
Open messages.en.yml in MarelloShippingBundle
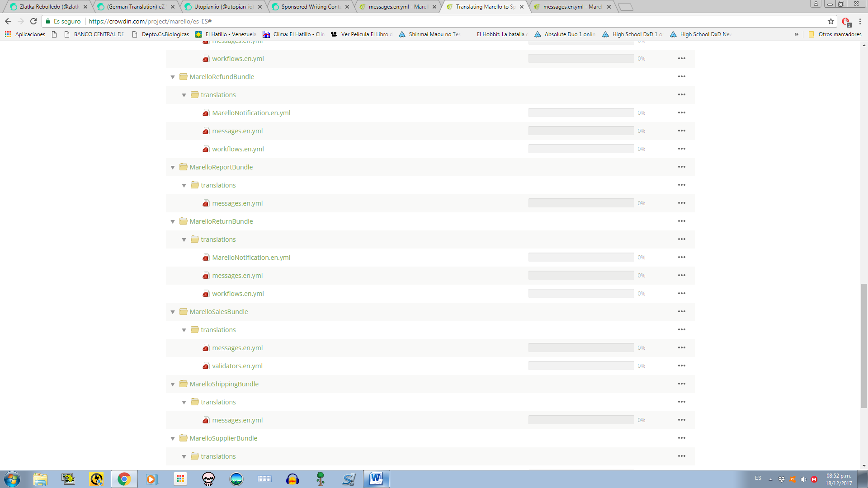click(x=237, y=420)
